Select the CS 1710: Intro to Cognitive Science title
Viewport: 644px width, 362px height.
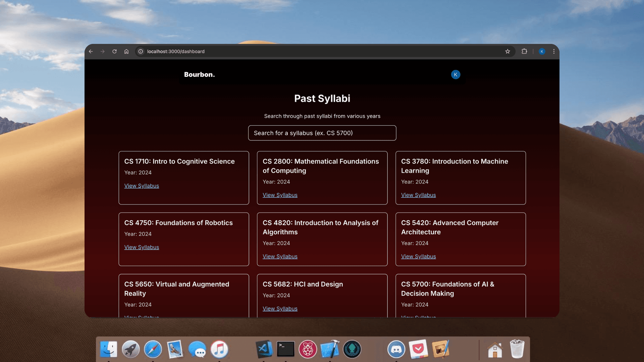coord(179,161)
